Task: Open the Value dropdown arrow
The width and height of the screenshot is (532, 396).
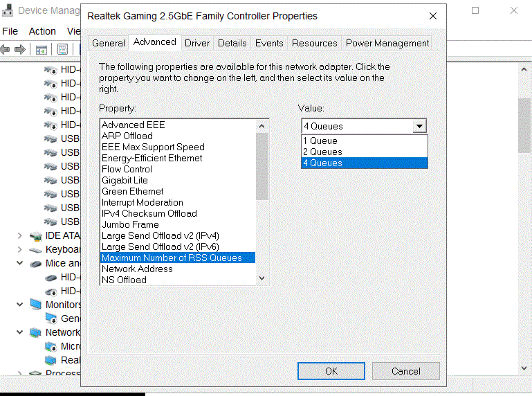Action: pyautogui.click(x=419, y=126)
